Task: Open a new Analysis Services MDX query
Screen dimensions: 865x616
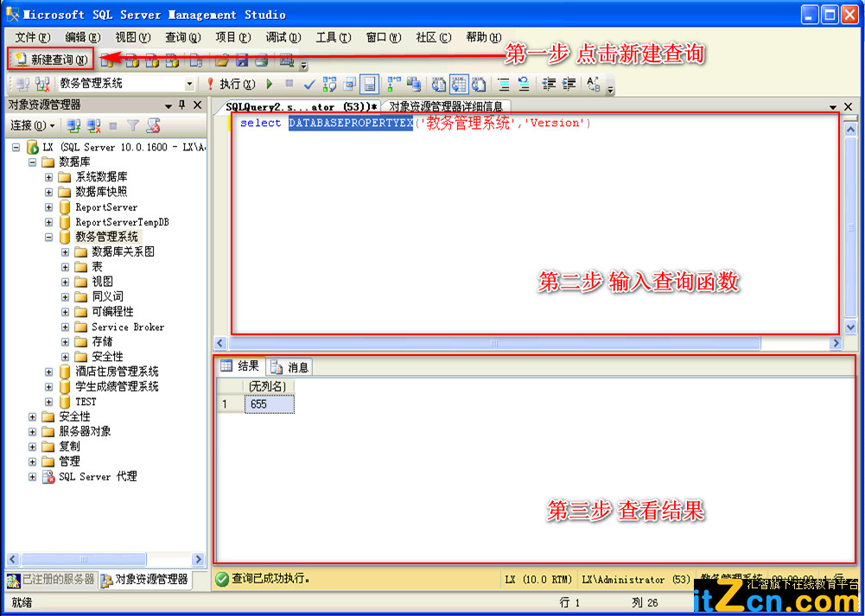Action: tap(133, 60)
